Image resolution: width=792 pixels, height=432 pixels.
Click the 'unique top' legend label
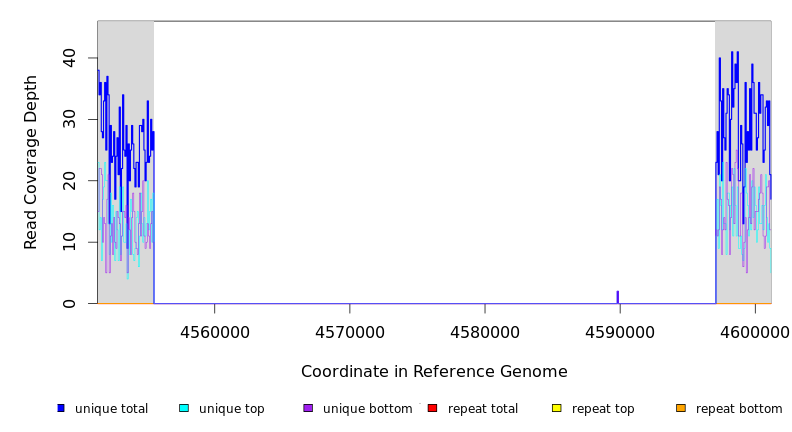232,409
